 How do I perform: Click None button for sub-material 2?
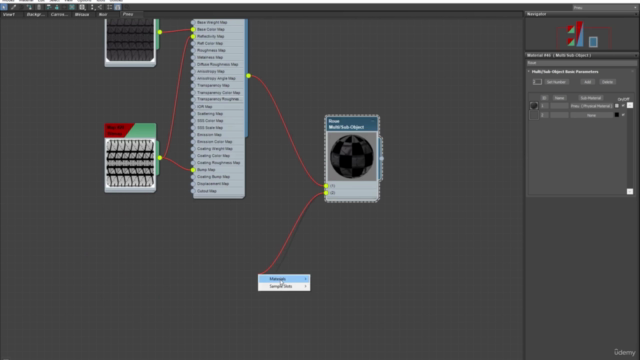coord(591,115)
